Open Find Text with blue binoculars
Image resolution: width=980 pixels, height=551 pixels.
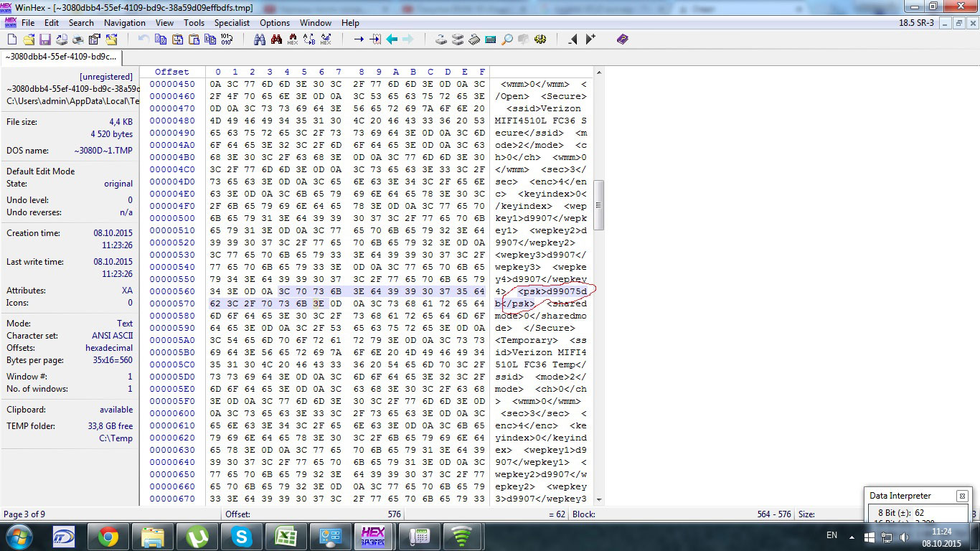click(x=260, y=39)
